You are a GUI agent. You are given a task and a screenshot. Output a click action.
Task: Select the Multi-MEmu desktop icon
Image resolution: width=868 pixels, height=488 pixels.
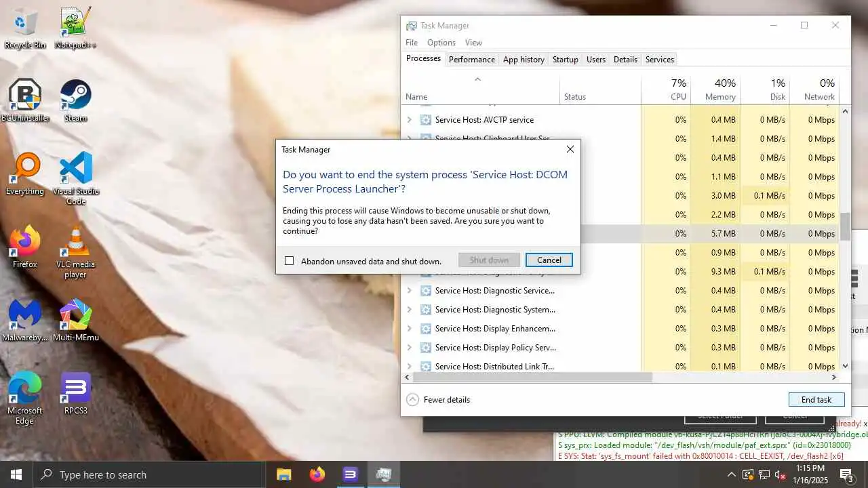(x=75, y=320)
